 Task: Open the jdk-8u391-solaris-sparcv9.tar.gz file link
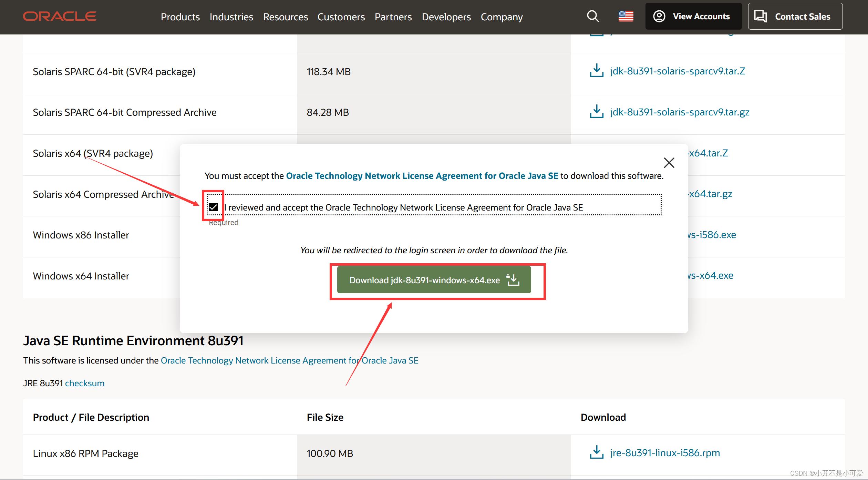point(680,112)
